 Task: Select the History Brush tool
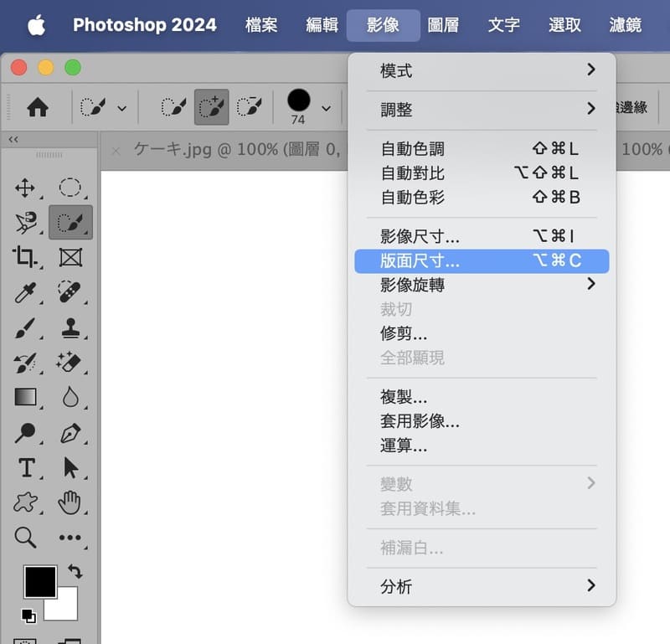(25, 363)
